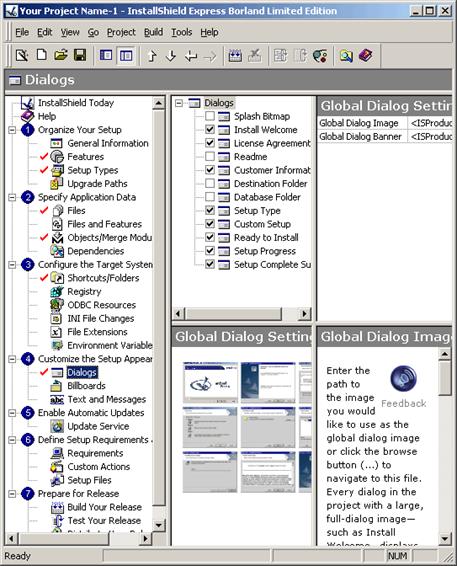This screenshot has height=566, width=457.
Task: Uncheck the License Agreement checkbox
Action: pyautogui.click(x=210, y=143)
